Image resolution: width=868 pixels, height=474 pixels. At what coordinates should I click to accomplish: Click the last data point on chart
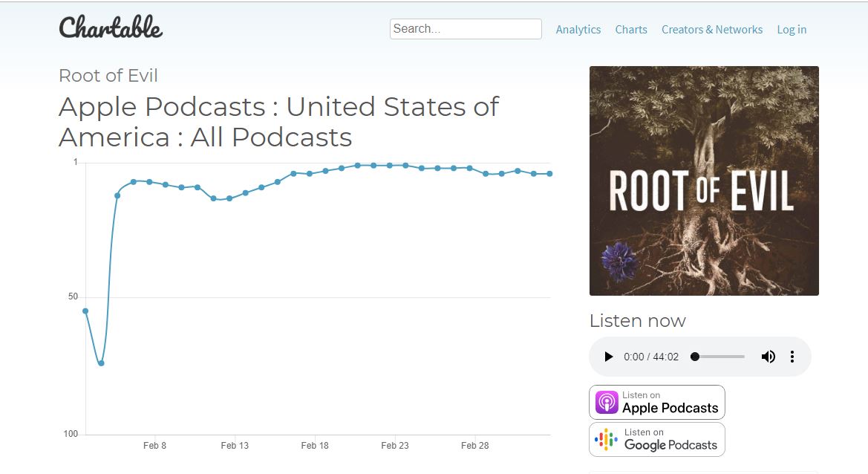pyautogui.click(x=549, y=174)
